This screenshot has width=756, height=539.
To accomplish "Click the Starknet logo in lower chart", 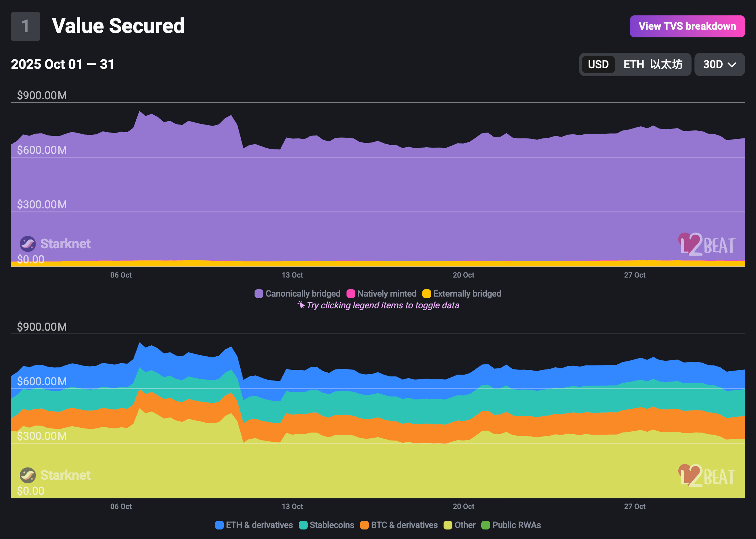I will click(27, 475).
